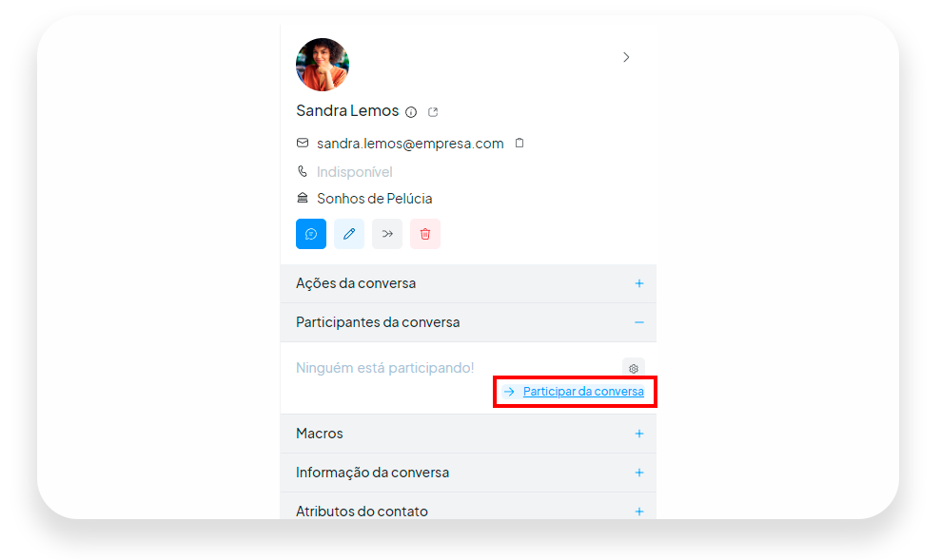Expand the Macros section
This screenshot has height=560, width=941.
click(x=468, y=434)
